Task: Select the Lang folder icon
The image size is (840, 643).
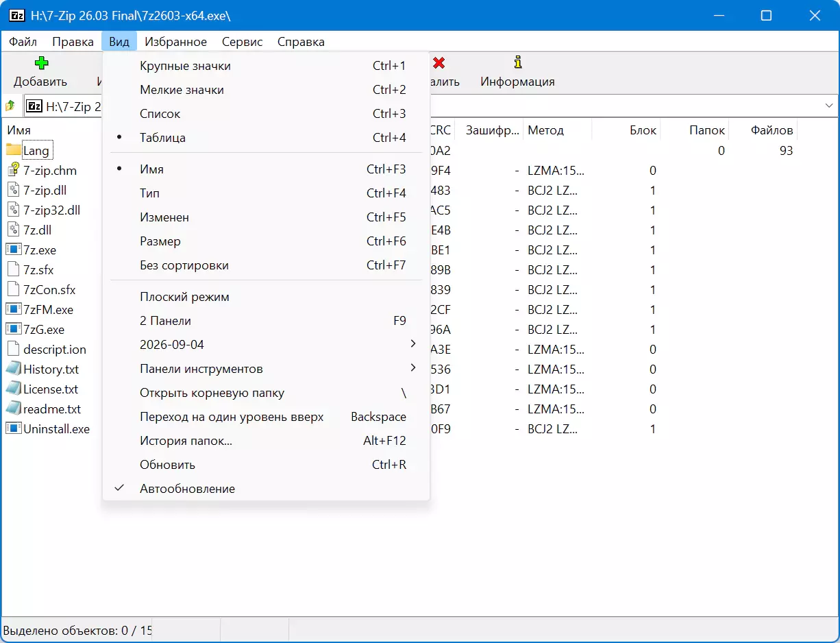Action: (x=14, y=150)
